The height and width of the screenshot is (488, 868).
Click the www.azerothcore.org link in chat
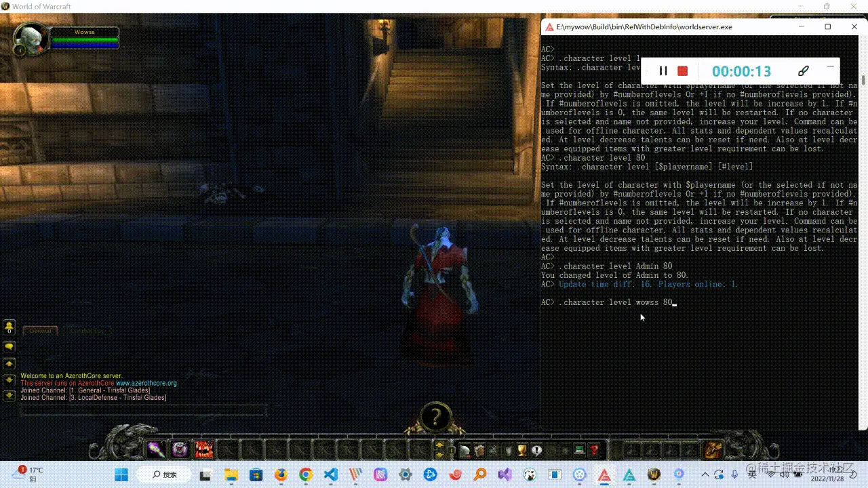(x=146, y=383)
